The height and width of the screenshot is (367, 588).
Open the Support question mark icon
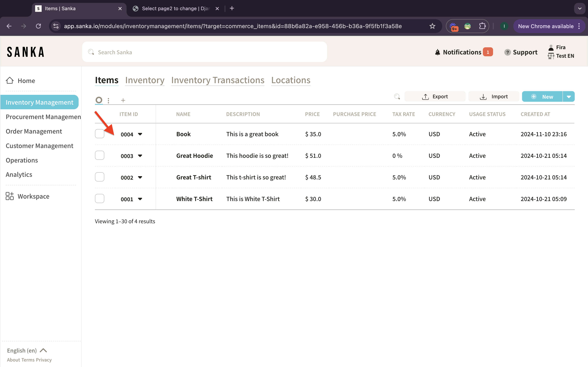pos(507,52)
